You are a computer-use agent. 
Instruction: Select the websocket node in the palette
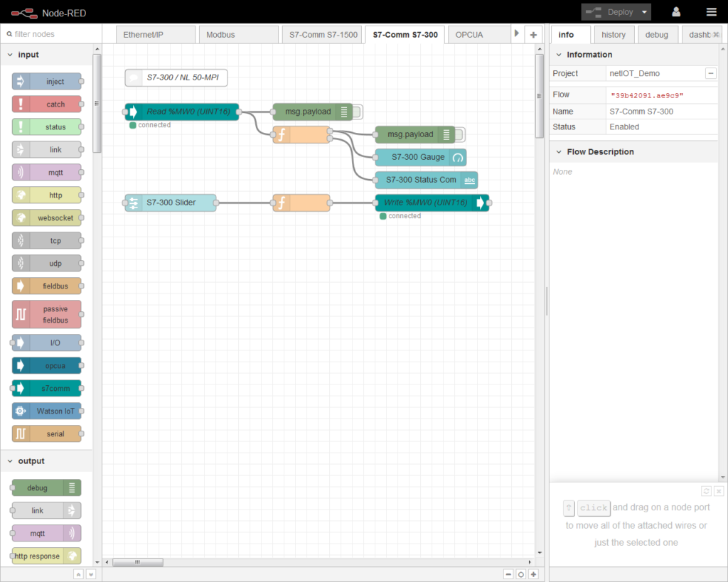(47, 217)
